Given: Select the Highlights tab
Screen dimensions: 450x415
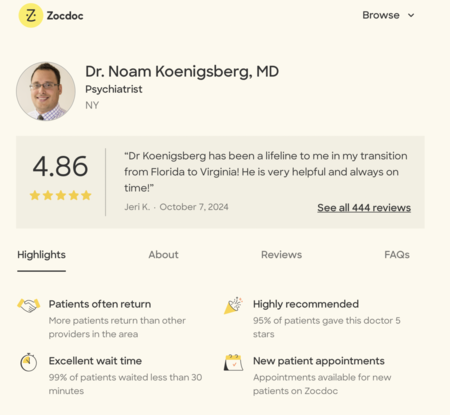Looking at the screenshot, I should (41, 255).
